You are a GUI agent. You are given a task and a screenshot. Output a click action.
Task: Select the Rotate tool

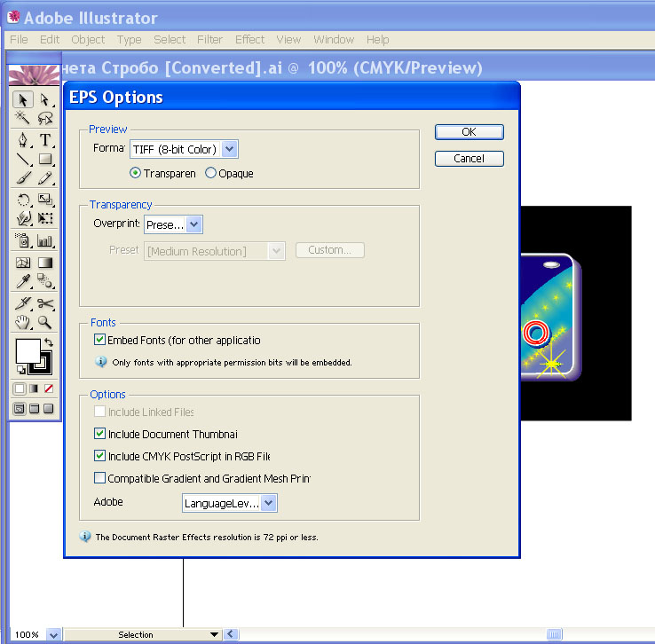point(22,200)
